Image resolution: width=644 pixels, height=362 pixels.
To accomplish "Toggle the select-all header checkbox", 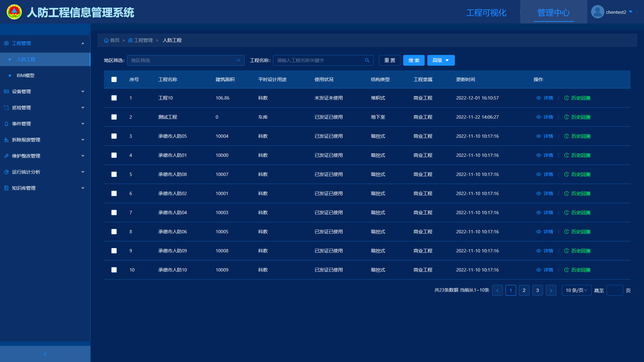I will click(x=114, y=79).
